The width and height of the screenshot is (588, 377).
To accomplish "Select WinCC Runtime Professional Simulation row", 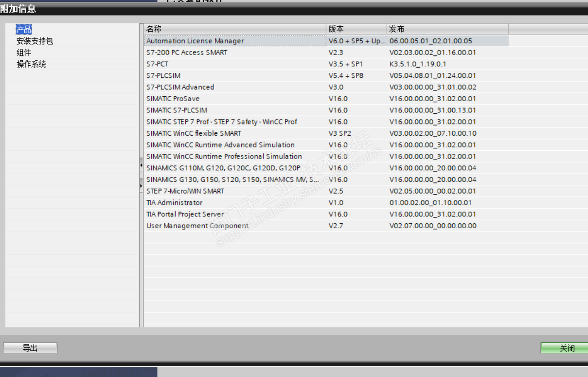I will (326, 157).
